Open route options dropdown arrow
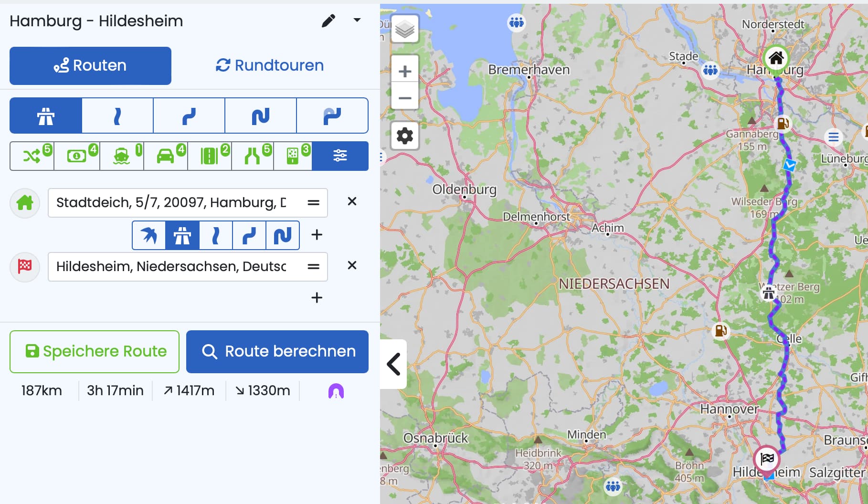Screen dimensions: 868x504 tap(357, 20)
